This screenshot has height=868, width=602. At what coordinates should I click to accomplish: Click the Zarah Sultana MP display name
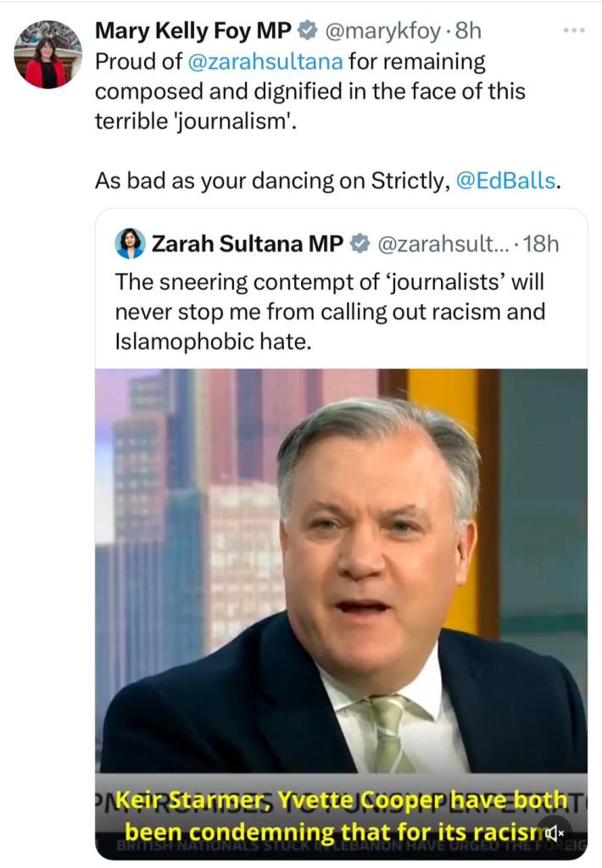[x=247, y=244]
